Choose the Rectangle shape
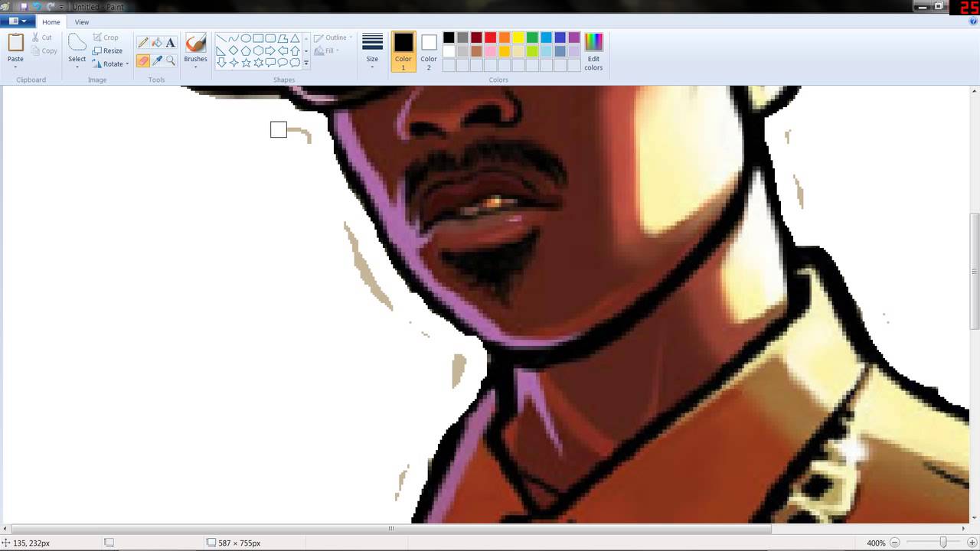Viewport: 980px width, 551px height. point(258,38)
